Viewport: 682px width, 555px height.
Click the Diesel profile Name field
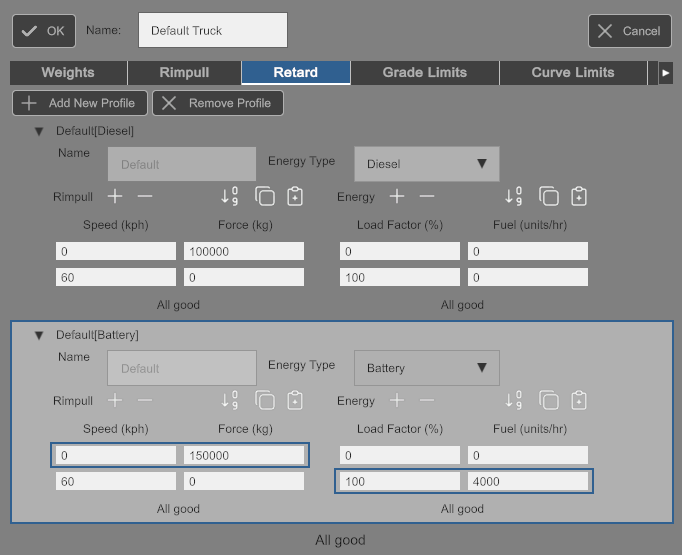pos(182,164)
